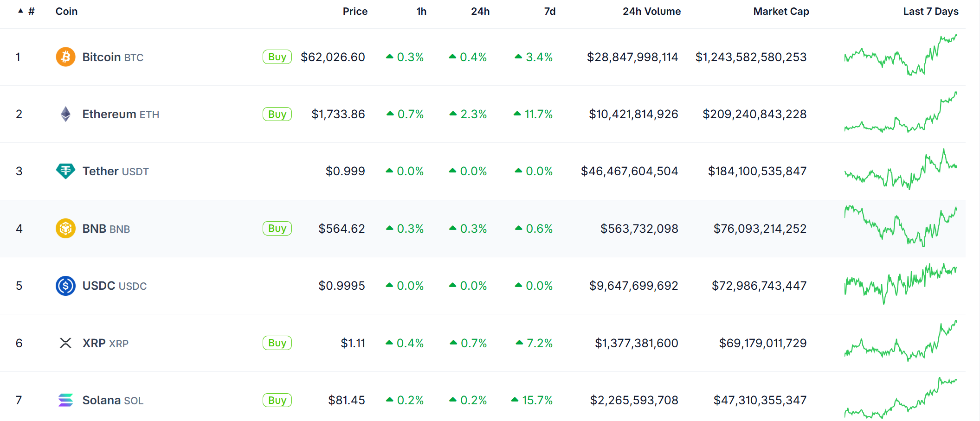Sort table by Price column header
This screenshot has height=421, width=980.
click(x=355, y=11)
